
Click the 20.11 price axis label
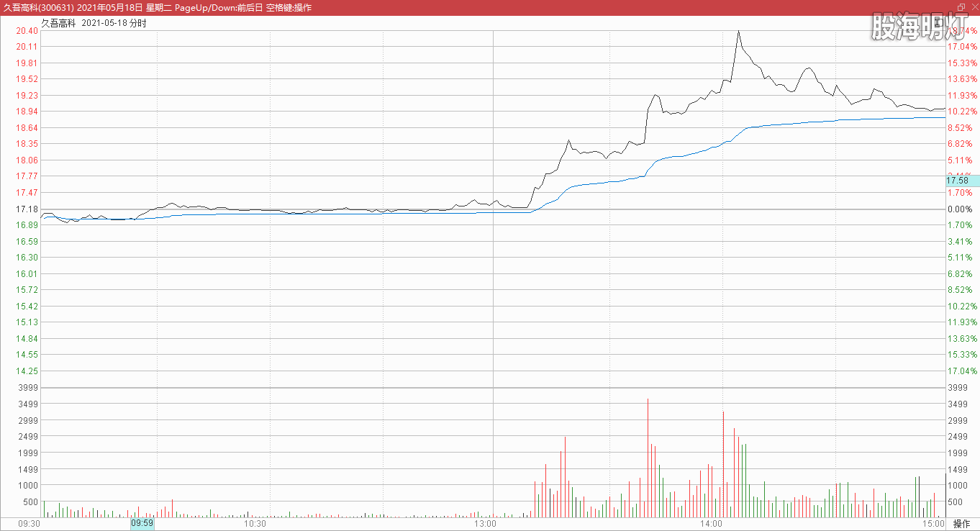point(27,47)
